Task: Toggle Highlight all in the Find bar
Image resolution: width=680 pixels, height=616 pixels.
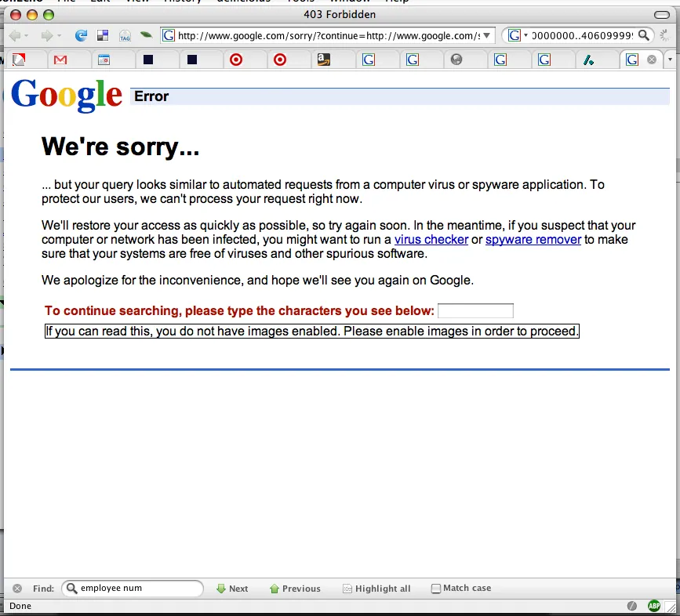Action: coord(376,589)
